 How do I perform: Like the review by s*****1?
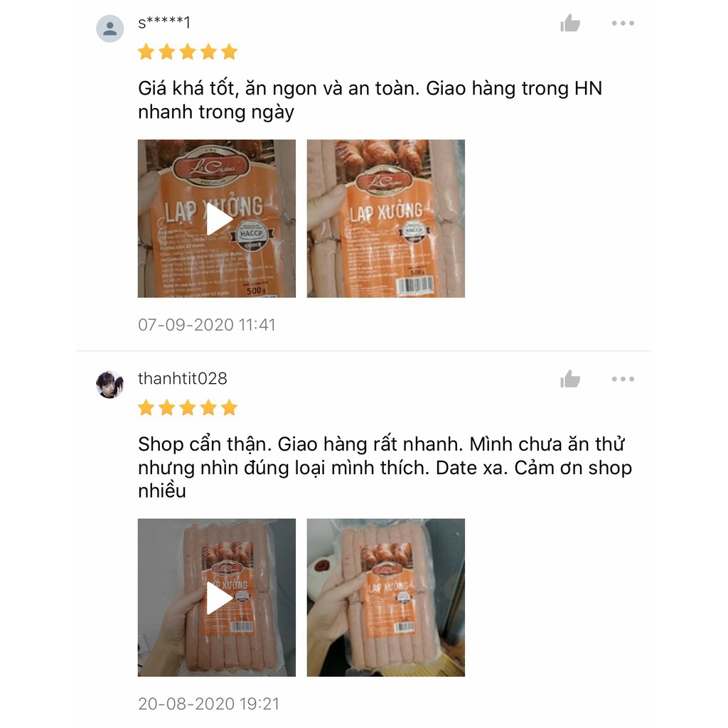click(x=570, y=23)
